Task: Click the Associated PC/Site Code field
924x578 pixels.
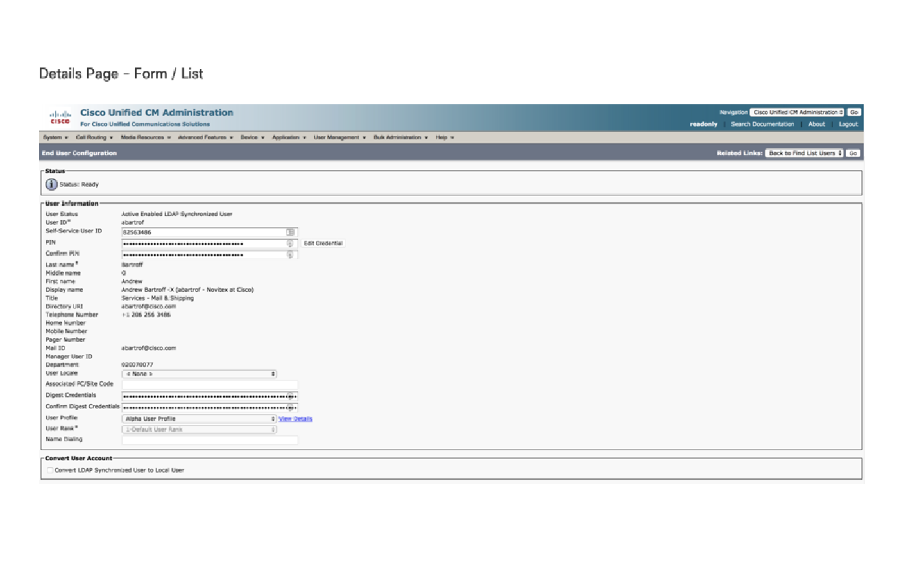Action: pos(209,385)
